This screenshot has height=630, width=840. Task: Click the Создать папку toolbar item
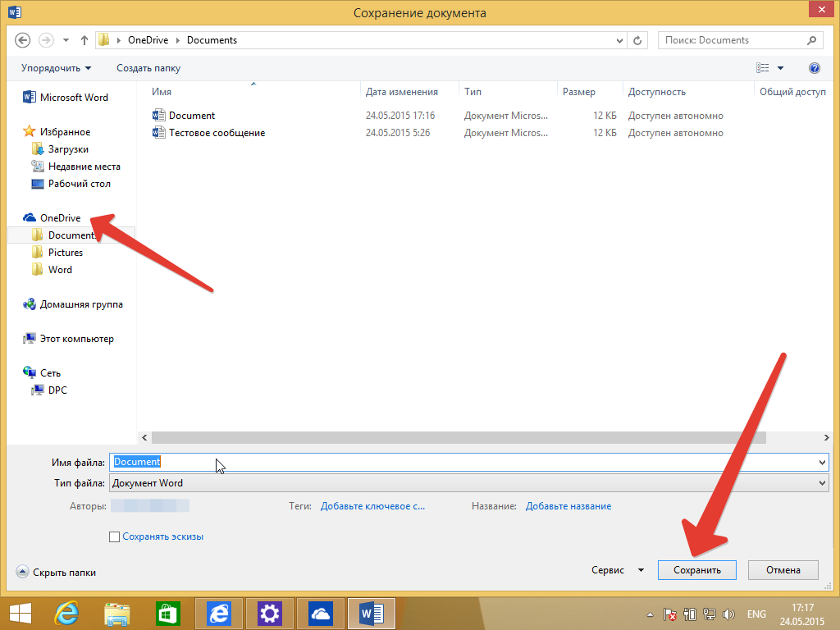pyautogui.click(x=148, y=68)
